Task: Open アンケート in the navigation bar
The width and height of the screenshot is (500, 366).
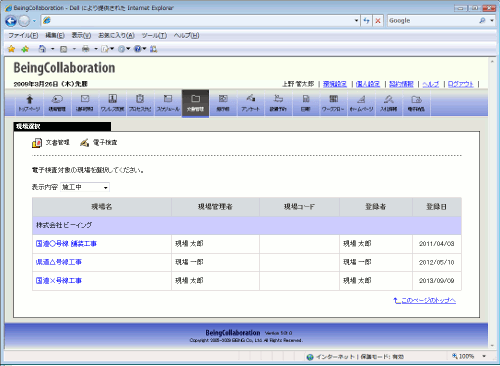Action: coord(250,103)
